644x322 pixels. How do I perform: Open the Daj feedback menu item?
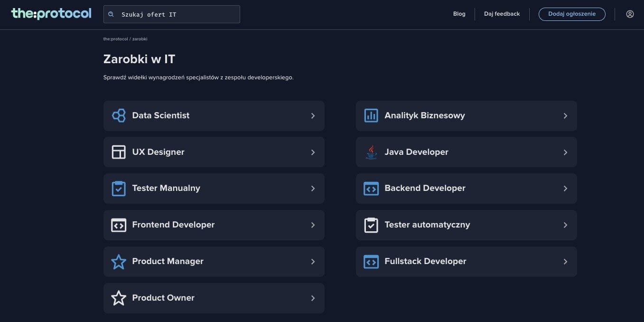point(502,14)
